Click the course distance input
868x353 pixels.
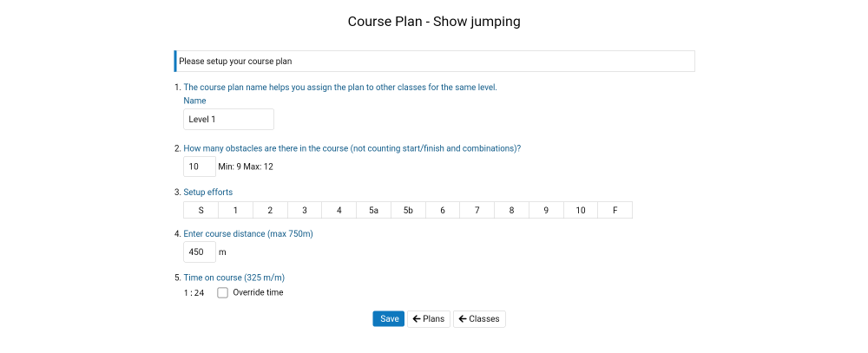point(199,252)
